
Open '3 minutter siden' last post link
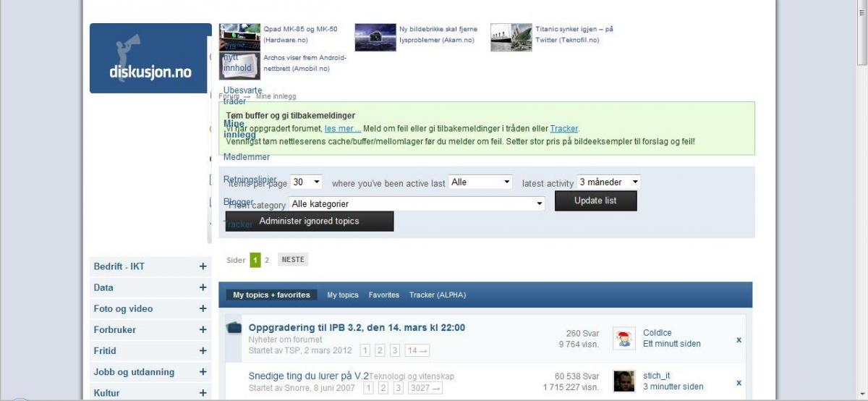673,387
